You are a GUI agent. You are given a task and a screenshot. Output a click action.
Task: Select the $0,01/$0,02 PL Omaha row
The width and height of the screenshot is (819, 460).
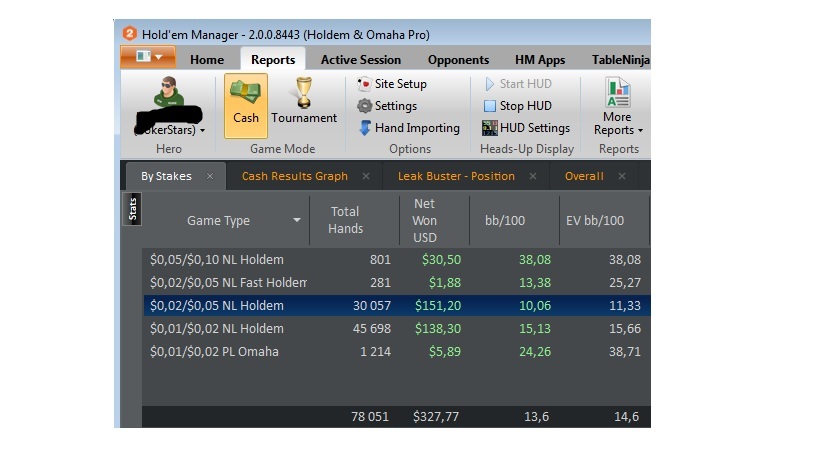[x=396, y=351]
